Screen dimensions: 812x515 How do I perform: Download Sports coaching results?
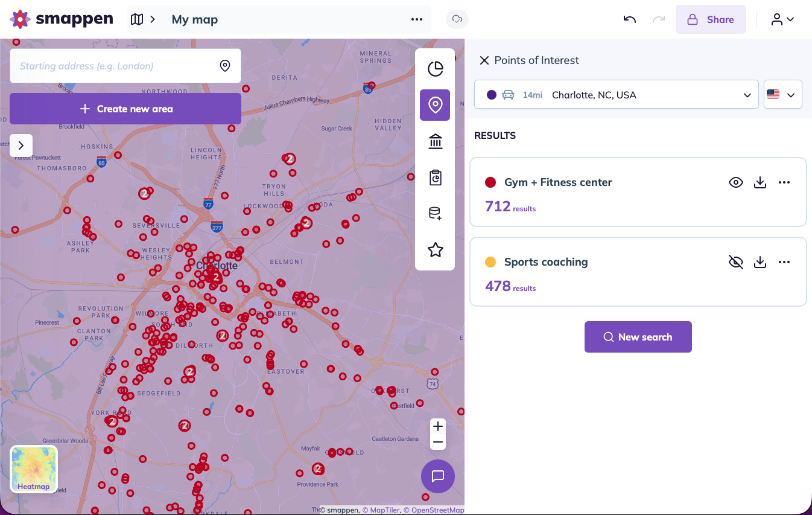click(760, 262)
